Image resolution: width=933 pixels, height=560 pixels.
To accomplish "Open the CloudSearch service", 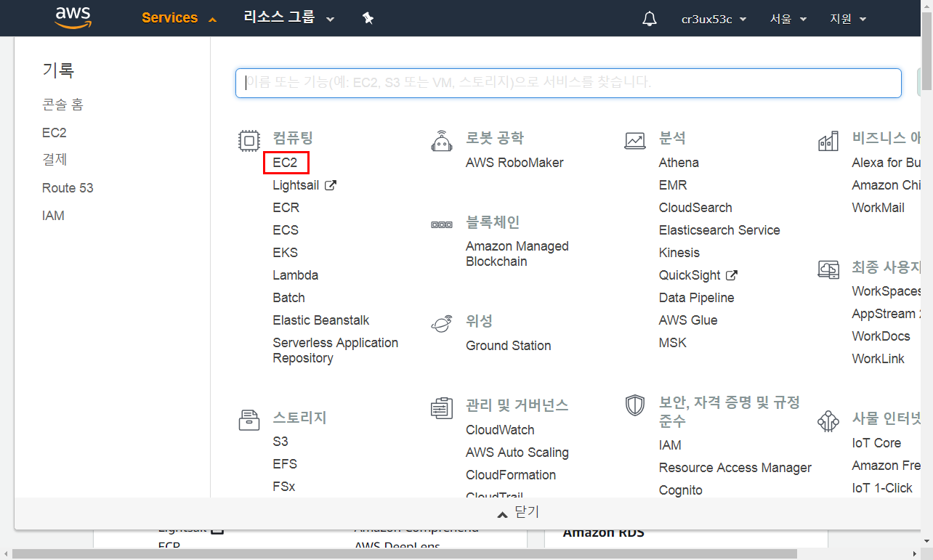I will coord(695,208).
